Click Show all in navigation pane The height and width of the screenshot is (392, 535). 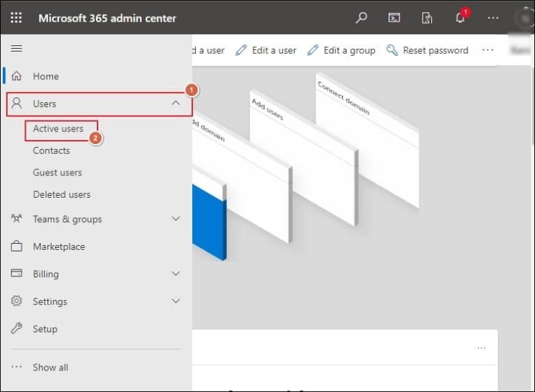[x=50, y=368]
